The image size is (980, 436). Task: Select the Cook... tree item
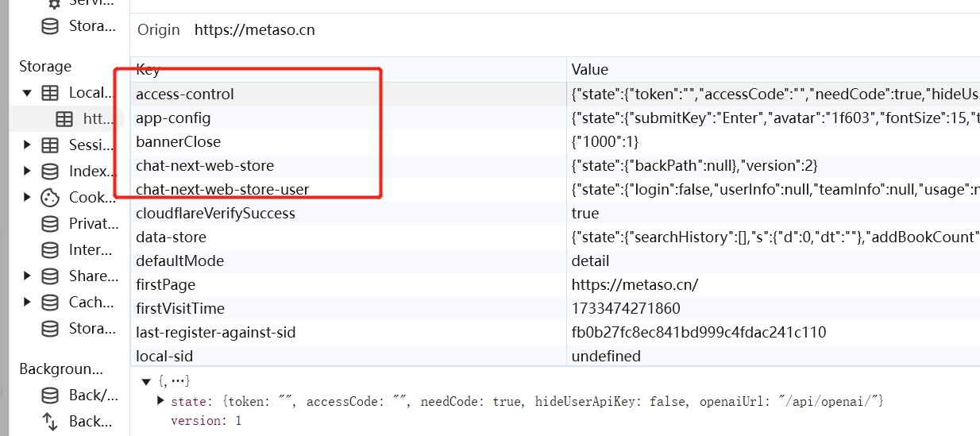point(93,198)
